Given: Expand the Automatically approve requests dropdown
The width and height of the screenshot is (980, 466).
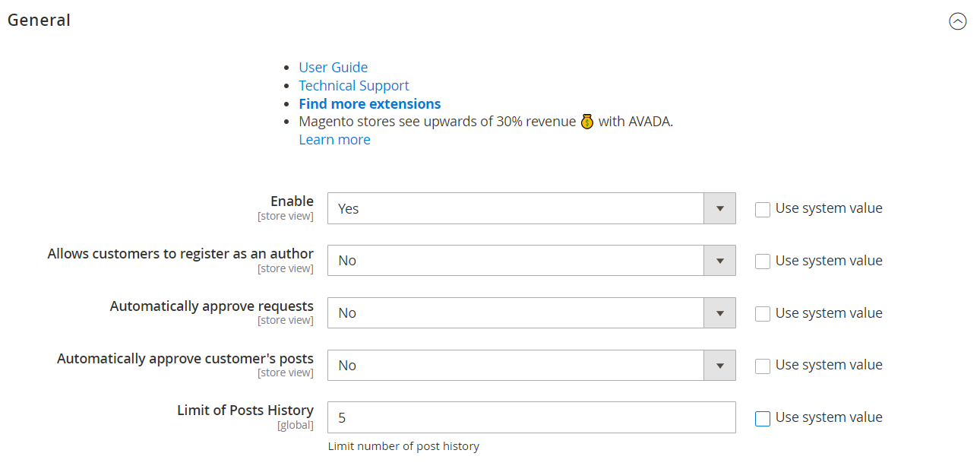Looking at the screenshot, I should [531, 313].
